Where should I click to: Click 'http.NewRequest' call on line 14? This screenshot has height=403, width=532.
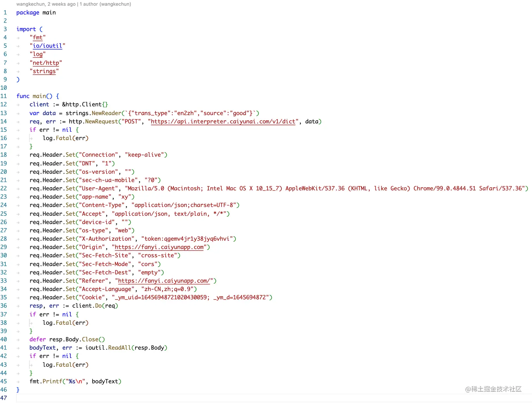(x=94, y=121)
